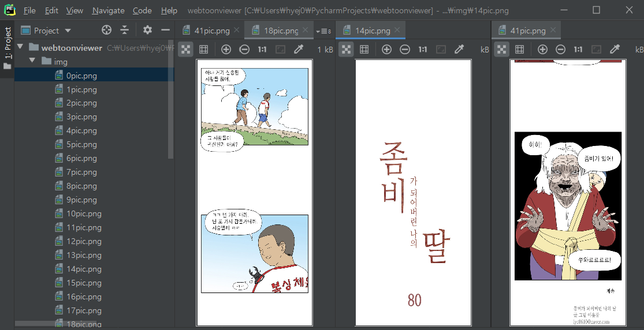Close the 41pic.png tab beside 18pic.png

(x=237, y=30)
